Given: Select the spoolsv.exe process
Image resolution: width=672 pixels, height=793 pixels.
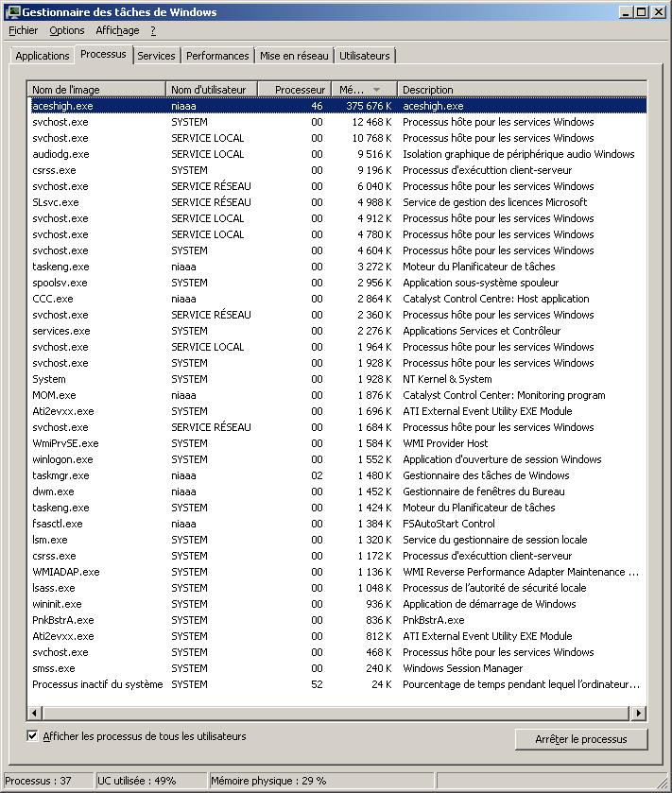Looking at the screenshot, I should [336, 283].
